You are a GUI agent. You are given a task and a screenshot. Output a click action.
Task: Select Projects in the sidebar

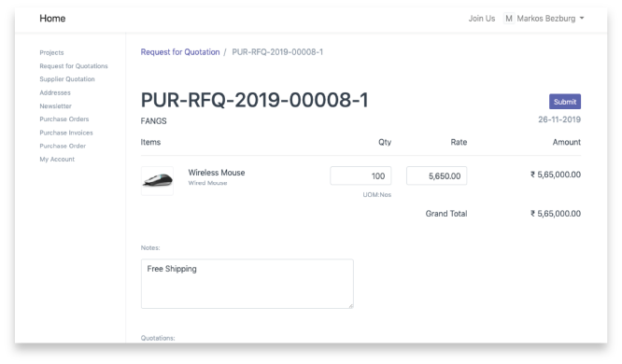coord(51,53)
